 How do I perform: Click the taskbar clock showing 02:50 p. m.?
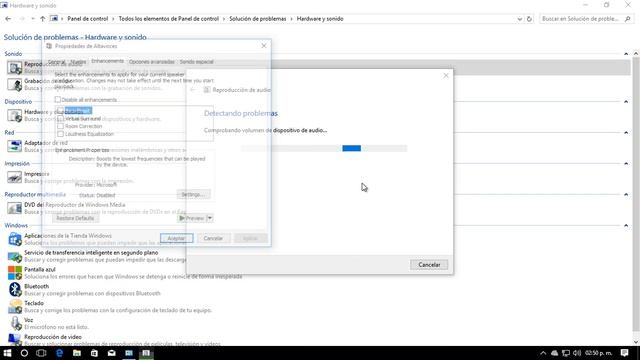tap(598, 353)
